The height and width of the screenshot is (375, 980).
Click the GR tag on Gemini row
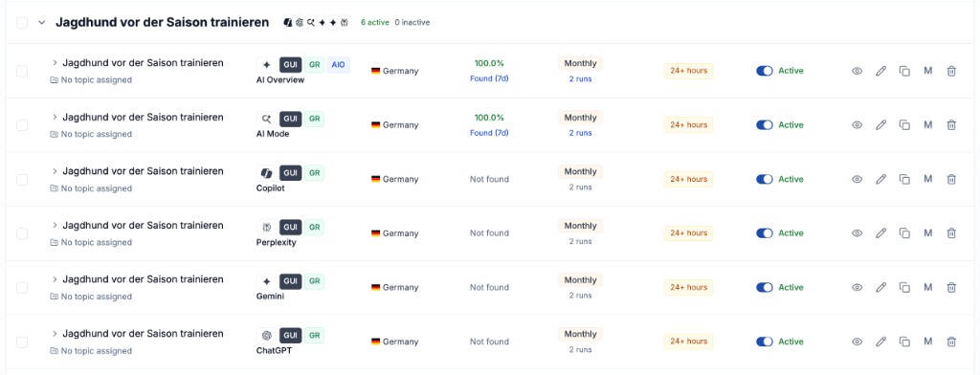[x=314, y=281]
